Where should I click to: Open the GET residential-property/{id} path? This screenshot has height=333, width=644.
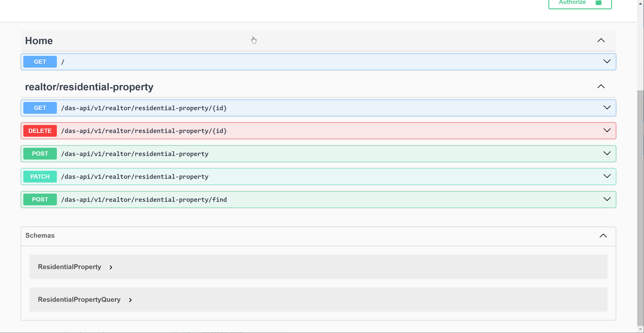click(x=144, y=108)
